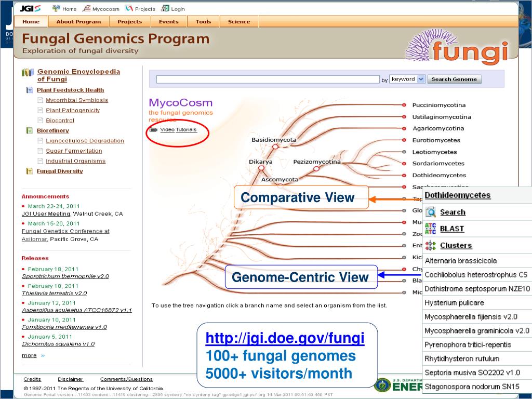The height and width of the screenshot is (399, 532).
Task: Click the Plant Pathogenicity page icon
Action: [41, 110]
